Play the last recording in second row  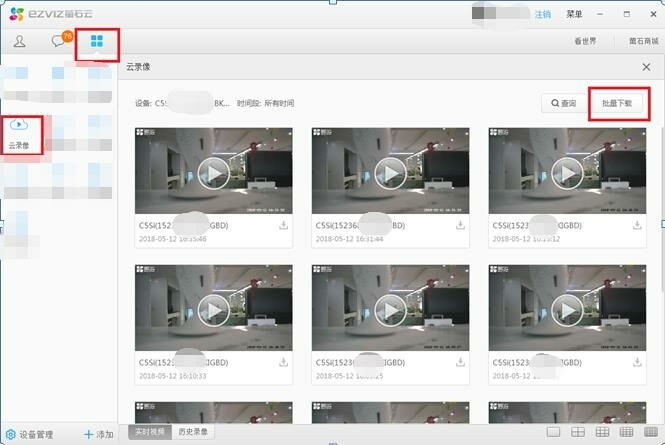[567, 310]
